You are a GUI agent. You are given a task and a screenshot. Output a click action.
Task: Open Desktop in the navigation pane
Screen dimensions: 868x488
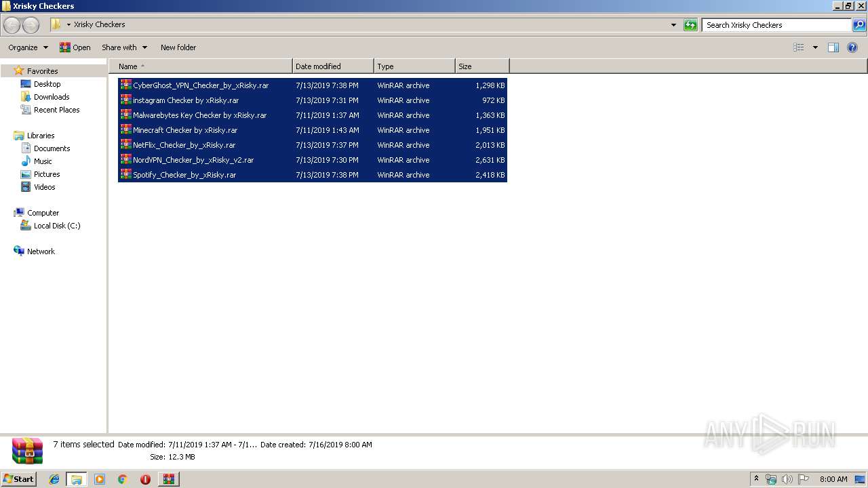click(x=47, y=84)
